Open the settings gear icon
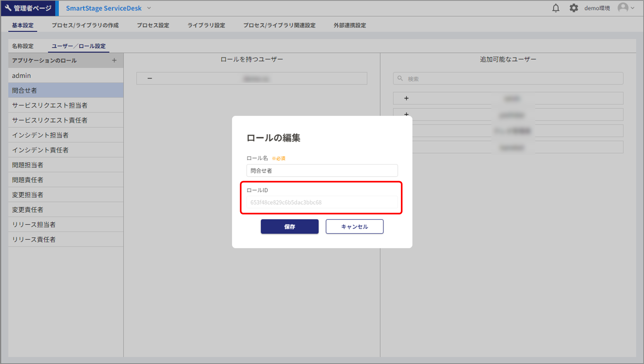 pos(573,8)
